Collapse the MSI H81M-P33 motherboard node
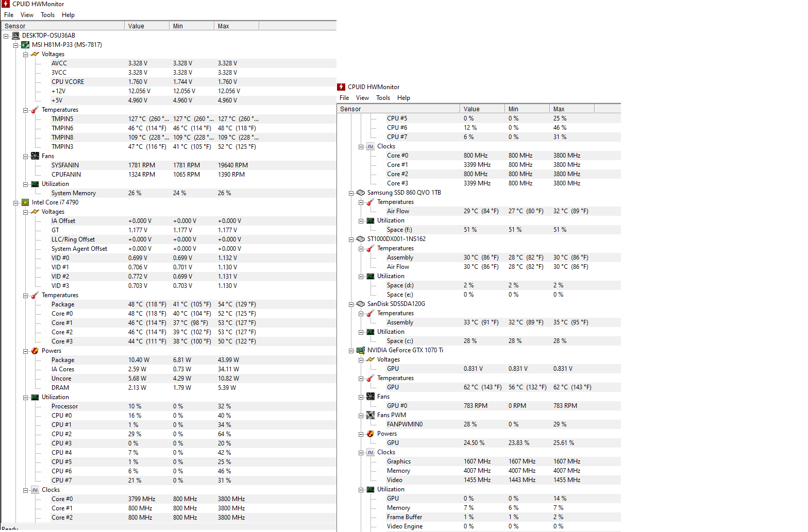 (16, 45)
